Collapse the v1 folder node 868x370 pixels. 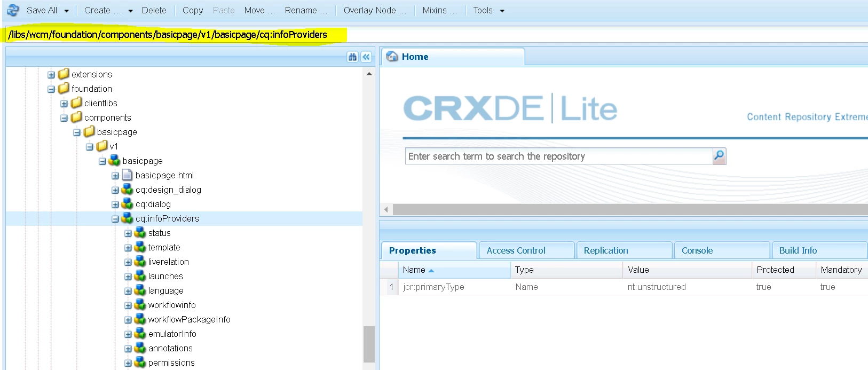click(90, 147)
